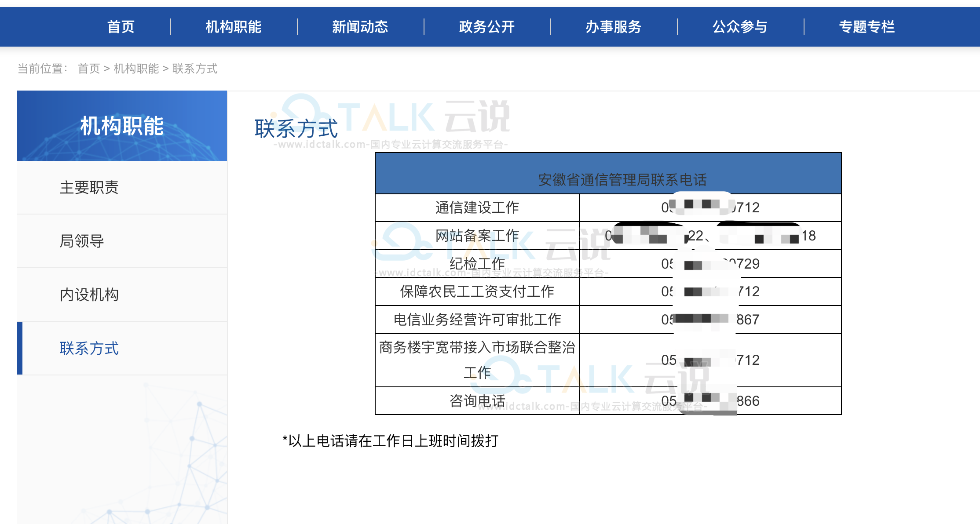This screenshot has height=524, width=980.
Task: Click the phone number in 纪检工作 row
Action: click(x=710, y=264)
